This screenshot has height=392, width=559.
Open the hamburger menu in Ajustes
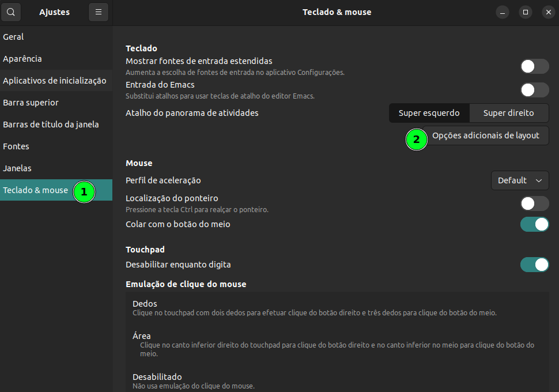click(x=98, y=12)
